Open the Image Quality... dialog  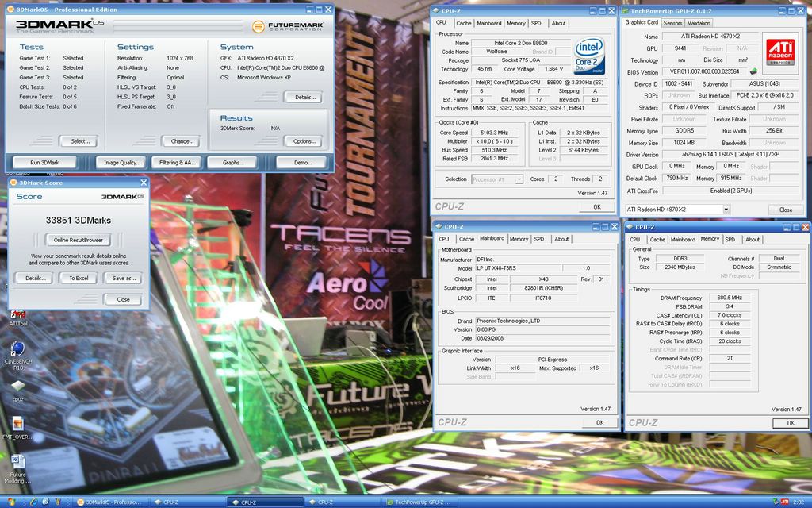click(121, 163)
